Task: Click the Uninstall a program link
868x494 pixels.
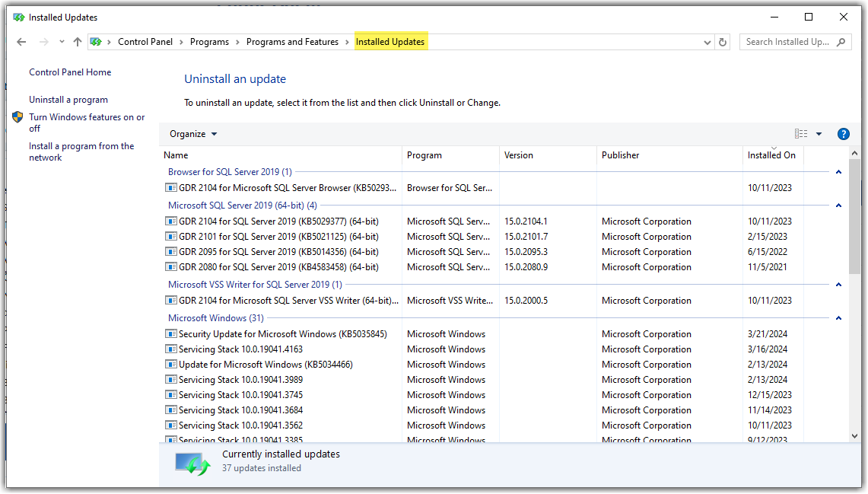Action: (x=68, y=100)
